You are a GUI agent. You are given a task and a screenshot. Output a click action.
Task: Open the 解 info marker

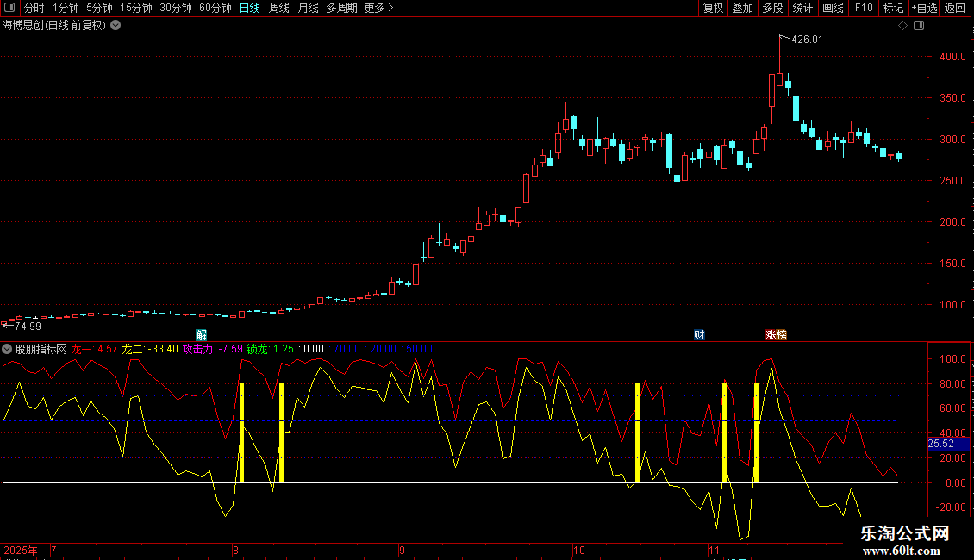pyautogui.click(x=201, y=335)
